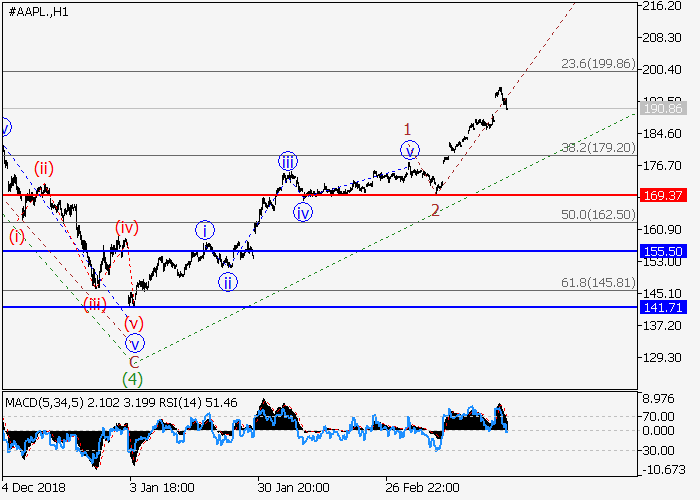Click the 176.70 price scale value

(662, 166)
